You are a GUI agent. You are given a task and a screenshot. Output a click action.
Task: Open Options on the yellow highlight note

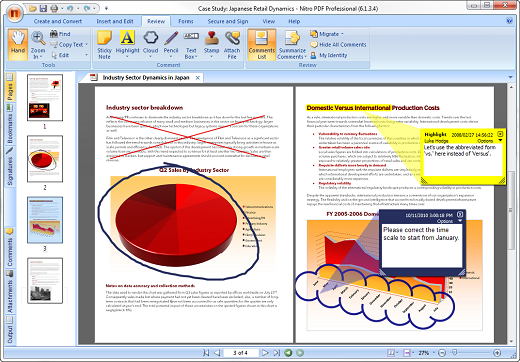489,141
